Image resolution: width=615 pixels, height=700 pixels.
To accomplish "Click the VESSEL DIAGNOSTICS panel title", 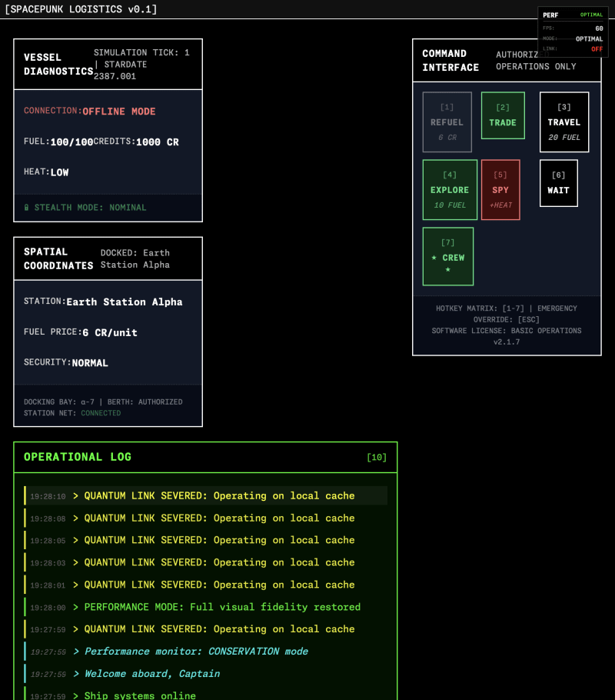I will click(58, 65).
